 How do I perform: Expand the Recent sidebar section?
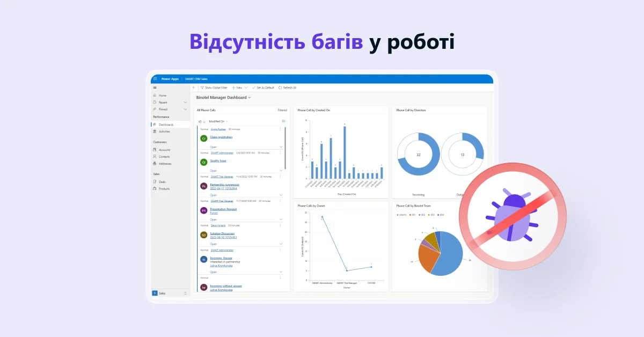185,102
